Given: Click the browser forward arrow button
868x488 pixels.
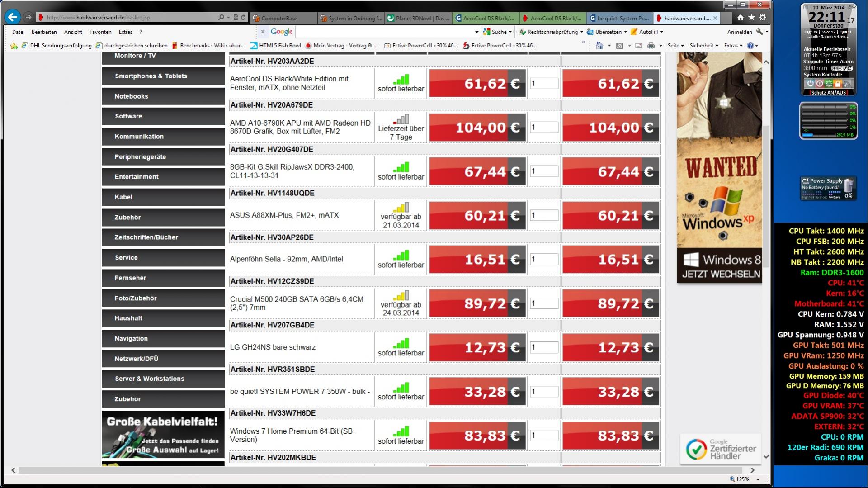Looking at the screenshot, I should 28,17.
